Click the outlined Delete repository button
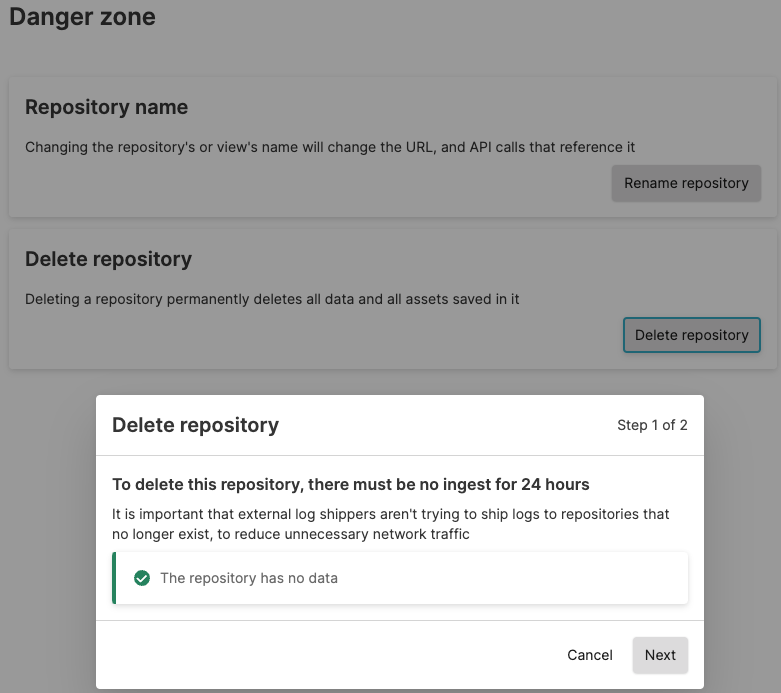Viewport: 781px width, 693px height. (x=691, y=335)
